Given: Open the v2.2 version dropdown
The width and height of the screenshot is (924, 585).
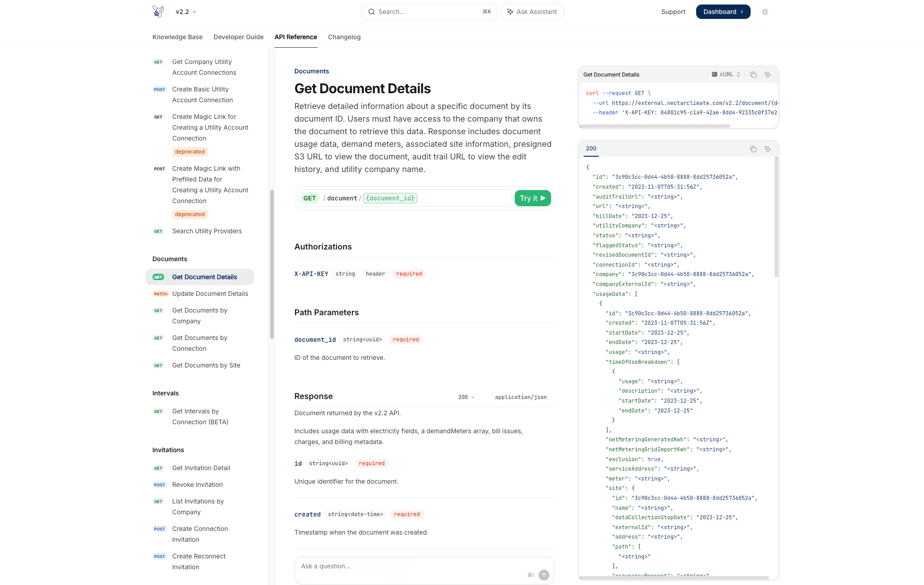Looking at the screenshot, I should pos(186,12).
